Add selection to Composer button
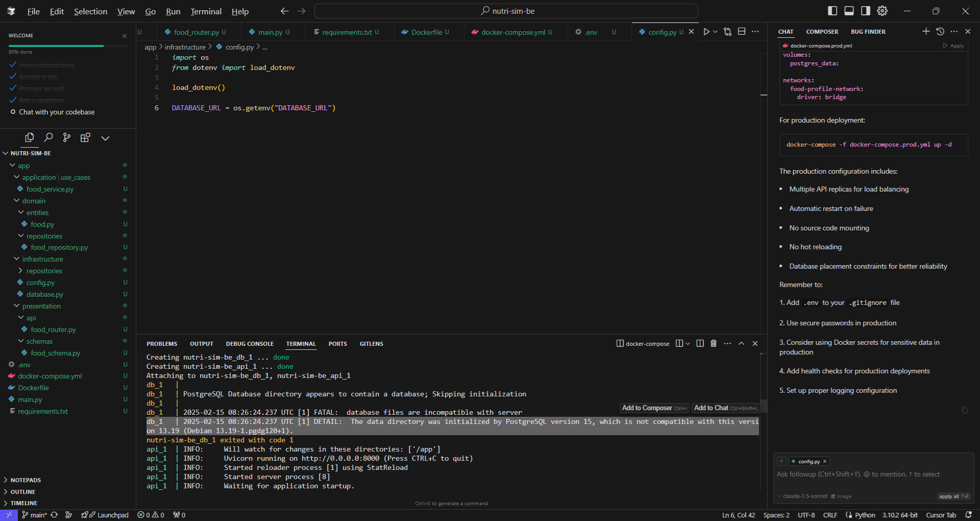 pos(654,408)
